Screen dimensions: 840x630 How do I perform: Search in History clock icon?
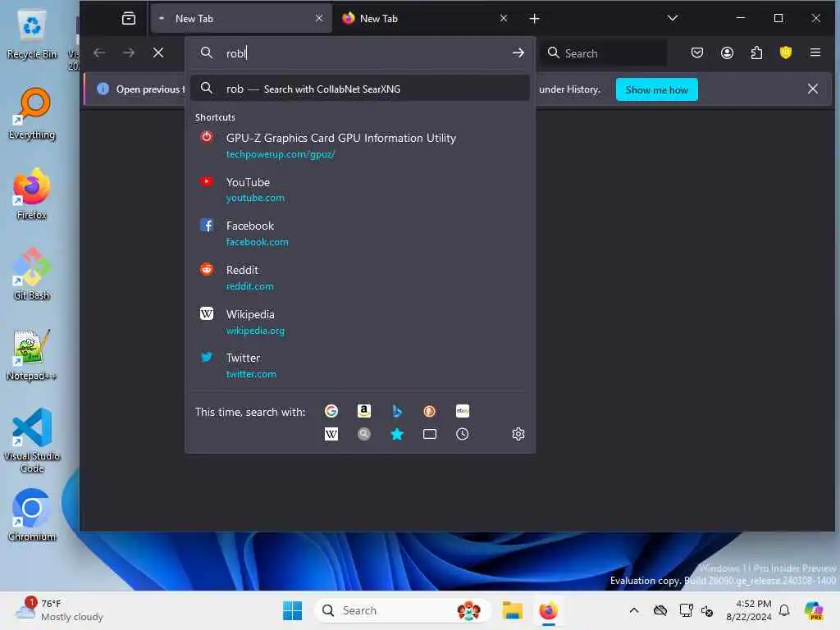pos(463,434)
